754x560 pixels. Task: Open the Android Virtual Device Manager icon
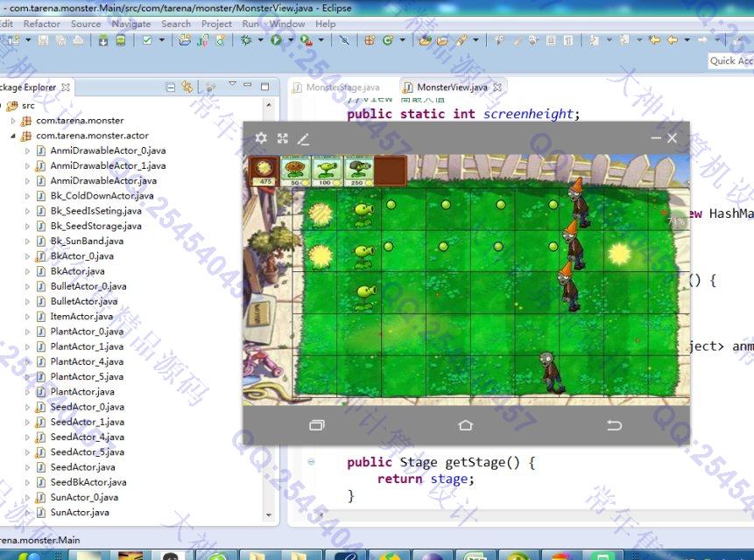121,40
